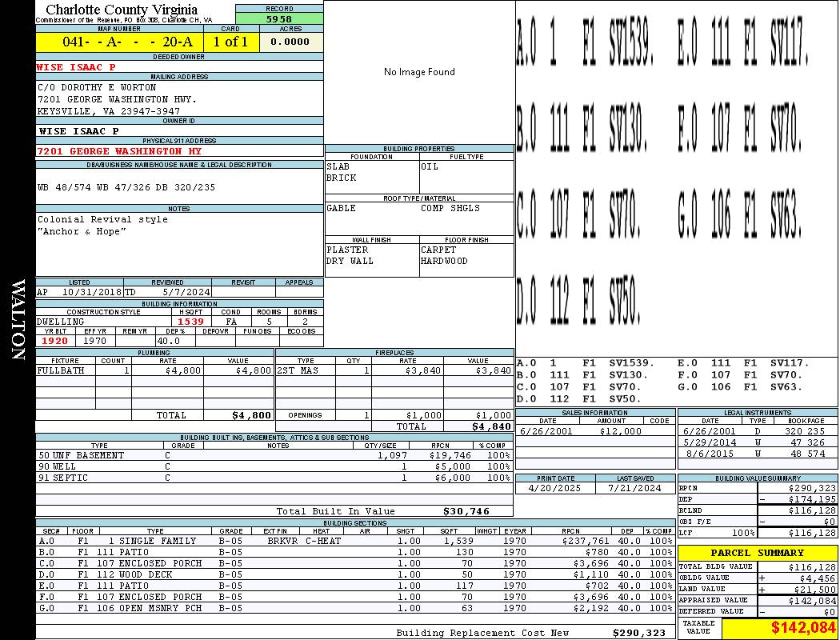Click the red year built value 1920
This screenshot has height=640, width=840.
tap(54, 341)
